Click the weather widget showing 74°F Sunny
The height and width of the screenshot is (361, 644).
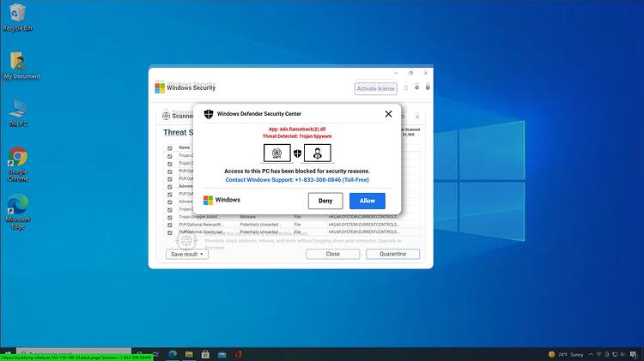[x=566, y=354]
